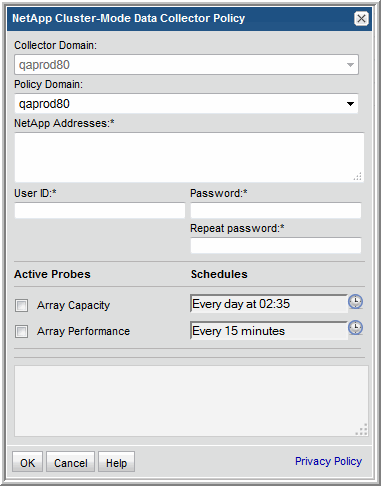Focus the NetApp Addresses text area
This screenshot has height=486, width=381.
[x=189, y=157]
